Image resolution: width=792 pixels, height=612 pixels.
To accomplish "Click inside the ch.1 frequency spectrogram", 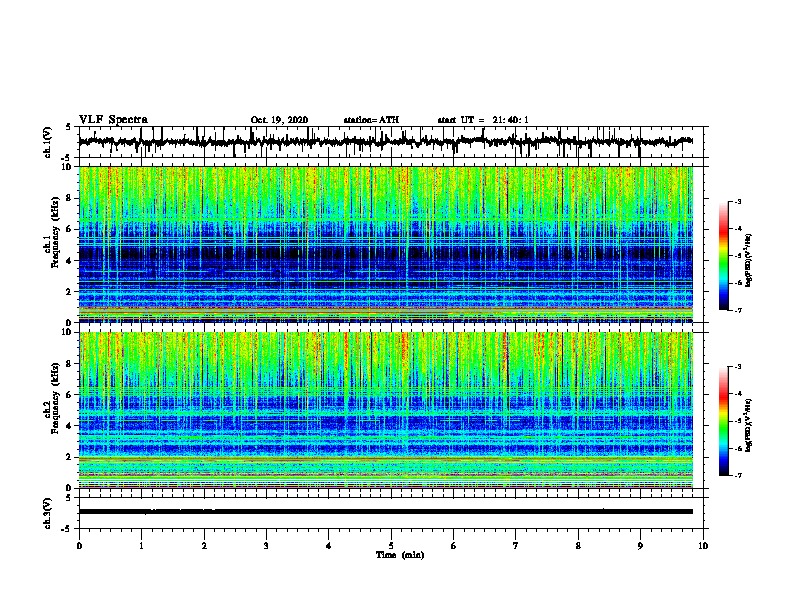I will pos(386,244).
